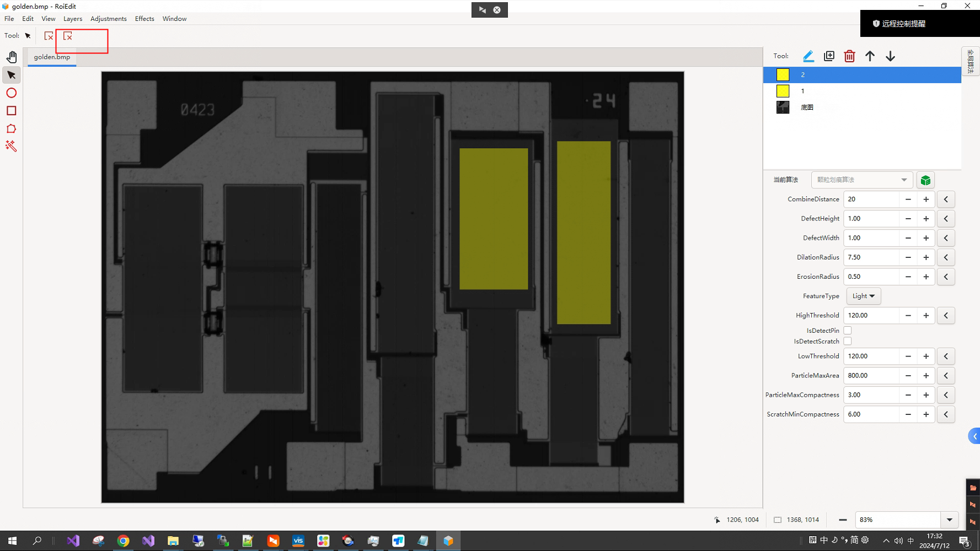Screen dimensions: 980x551
Task: Open the zoom percentage dropdown arrow
Action: click(949, 520)
